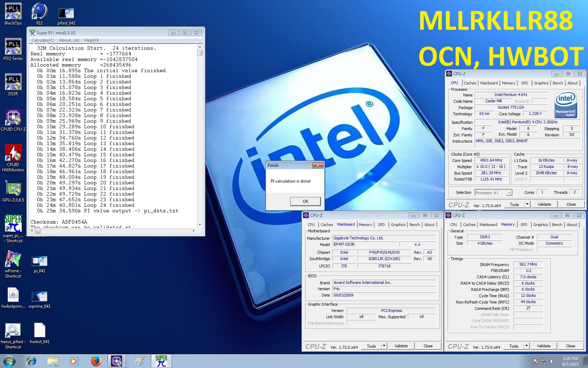Launch Internet Explorer from taskbar
The image size is (588, 368).
[31, 361]
